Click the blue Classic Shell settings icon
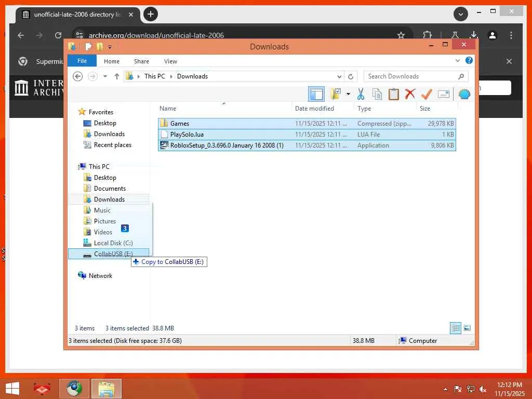 click(464, 94)
